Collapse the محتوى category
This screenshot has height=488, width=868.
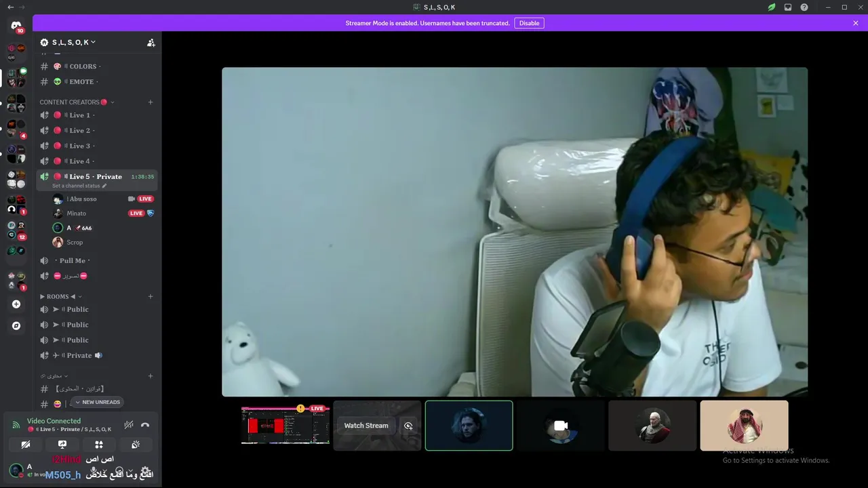(x=54, y=375)
